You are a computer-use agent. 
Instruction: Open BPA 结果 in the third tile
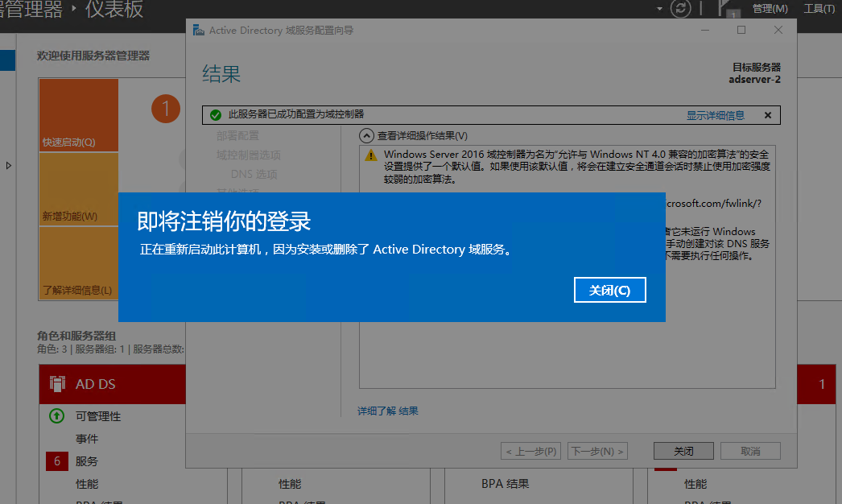(506, 484)
